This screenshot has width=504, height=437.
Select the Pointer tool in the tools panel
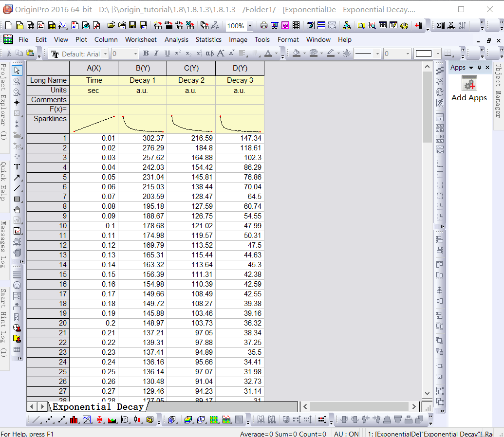pyautogui.click(x=17, y=71)
